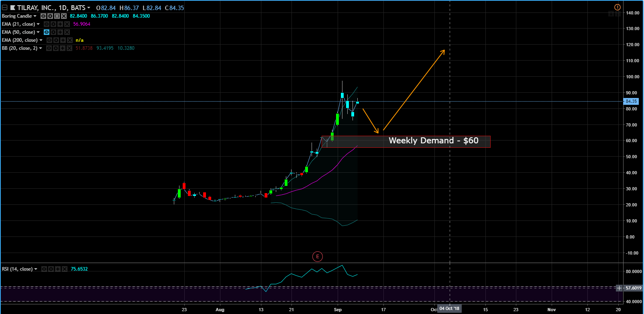Click plus icon for EMA (200, close)
644x314 pixels.
[x=63, y=40]
